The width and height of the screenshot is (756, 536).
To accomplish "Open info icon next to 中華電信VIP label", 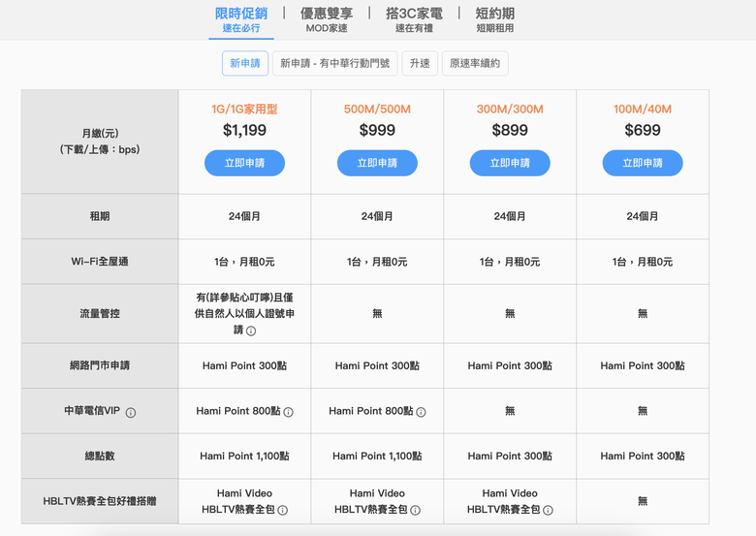I will click(131, 413).
